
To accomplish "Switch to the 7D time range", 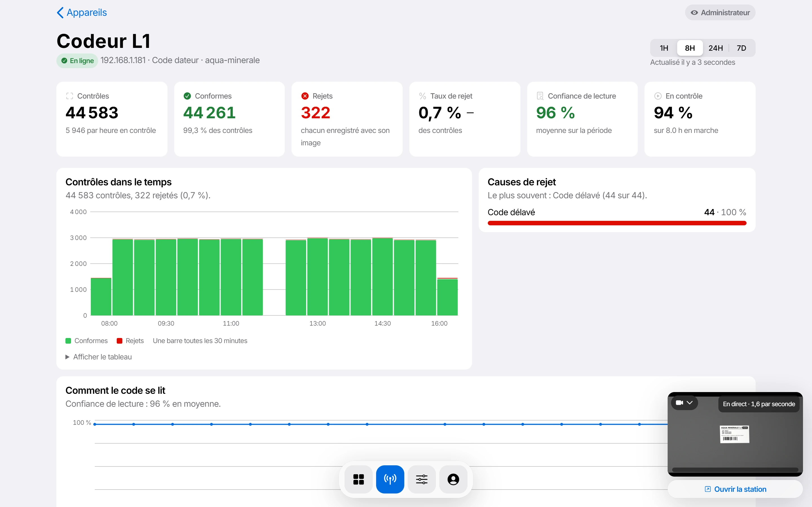I will tap(742, 48).
